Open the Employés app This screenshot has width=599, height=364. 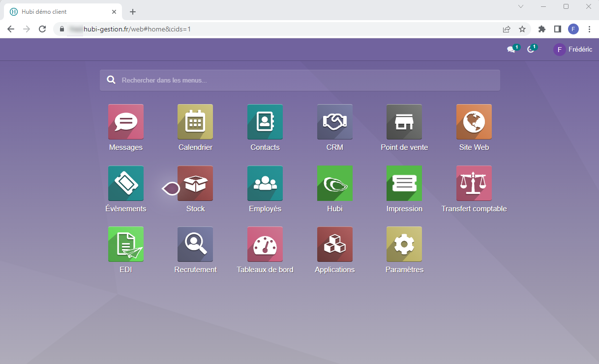[x=265, y=183]
